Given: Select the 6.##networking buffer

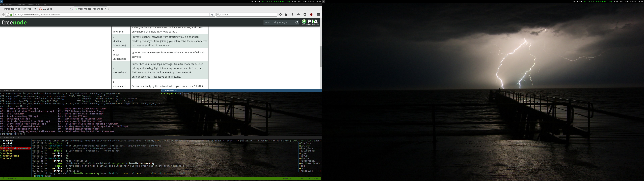Looking at the screenshot, I should [10, 156].
